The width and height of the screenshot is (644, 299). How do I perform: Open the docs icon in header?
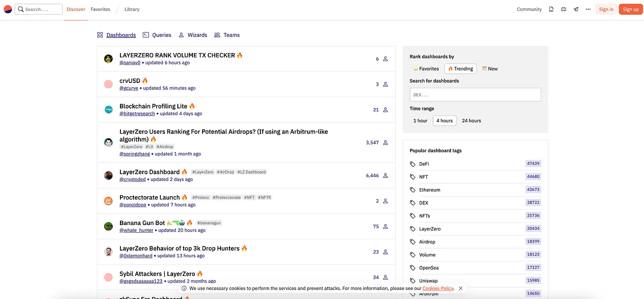[x=551, y=9]
